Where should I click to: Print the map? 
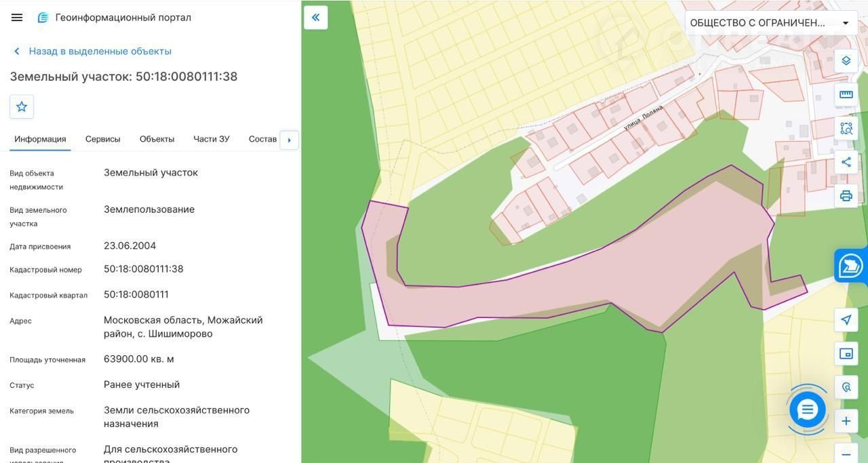coord(846,196)
